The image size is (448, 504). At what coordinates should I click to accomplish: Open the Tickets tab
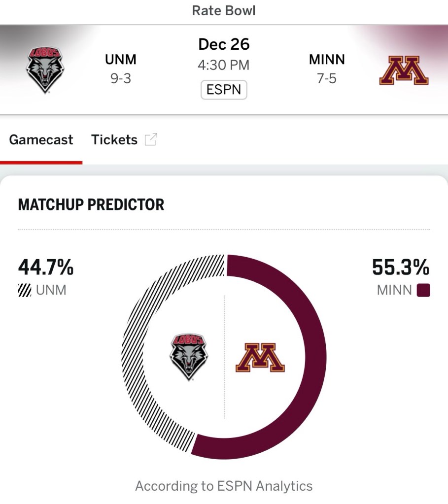[x=114, y=140]
